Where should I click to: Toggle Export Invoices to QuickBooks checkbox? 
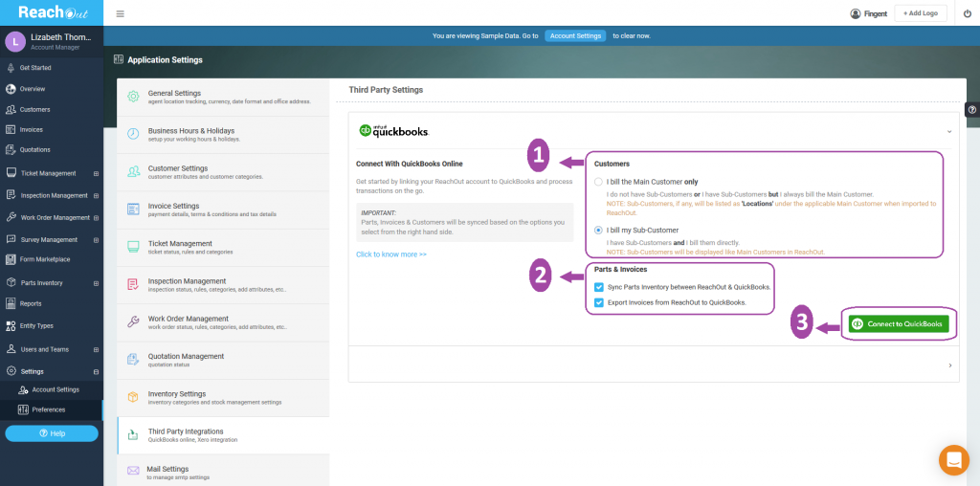(599, 302)
